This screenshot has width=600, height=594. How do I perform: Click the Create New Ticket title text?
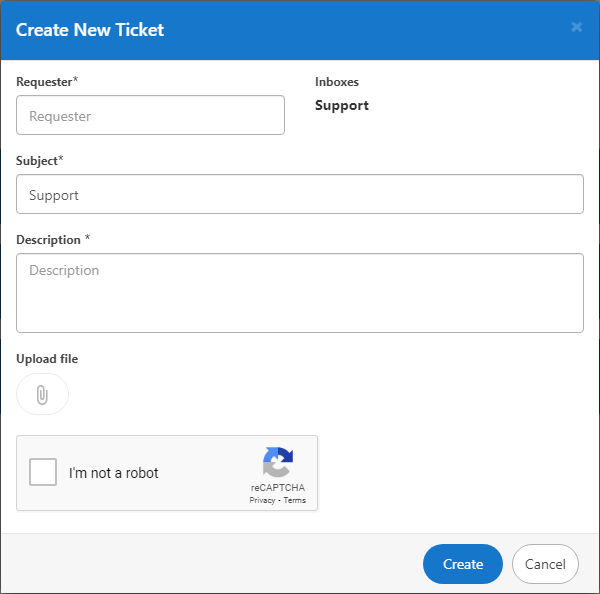pyautogui.click(x=90, y=30)
